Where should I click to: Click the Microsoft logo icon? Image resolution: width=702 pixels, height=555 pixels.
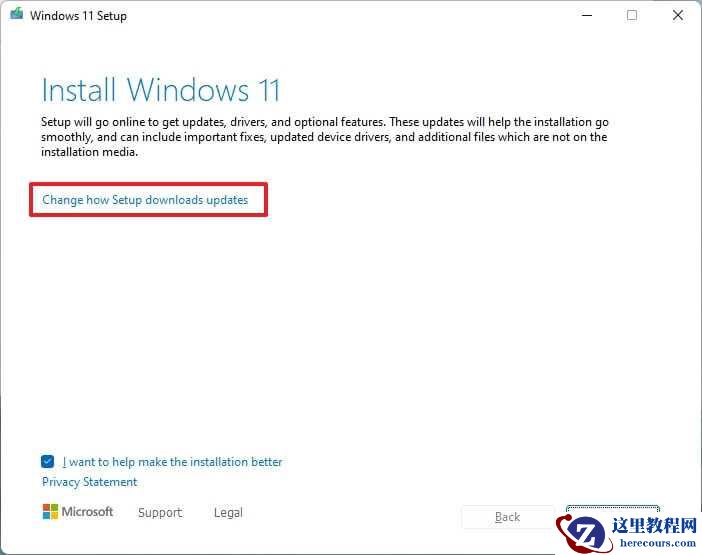click(50, 512)
